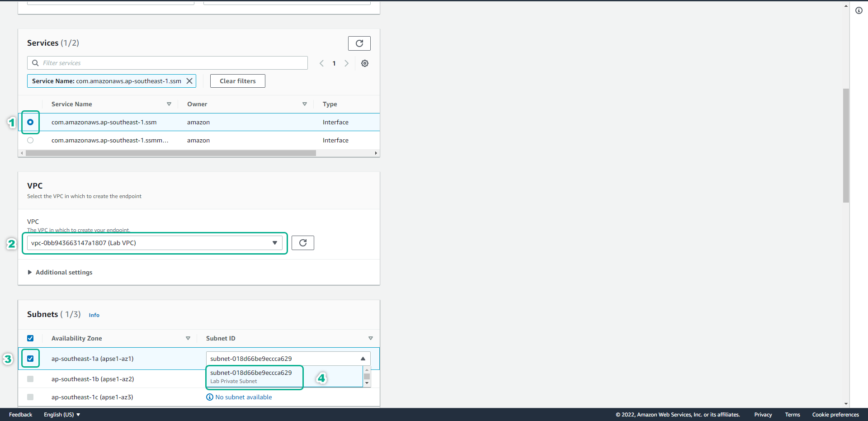Open Services table settings gear
The height and width of the screenshot is (421, 868).
pyautogui.click(x=364, y=63)
